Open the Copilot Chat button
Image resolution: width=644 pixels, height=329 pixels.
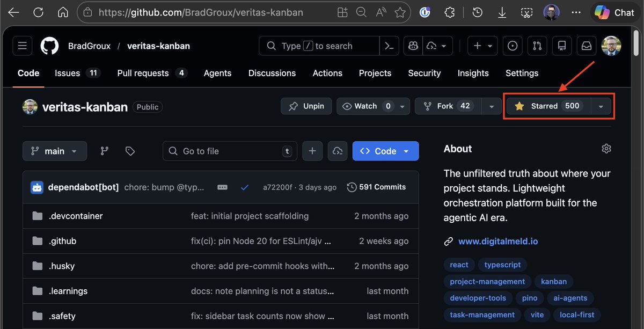coord(615,12)
